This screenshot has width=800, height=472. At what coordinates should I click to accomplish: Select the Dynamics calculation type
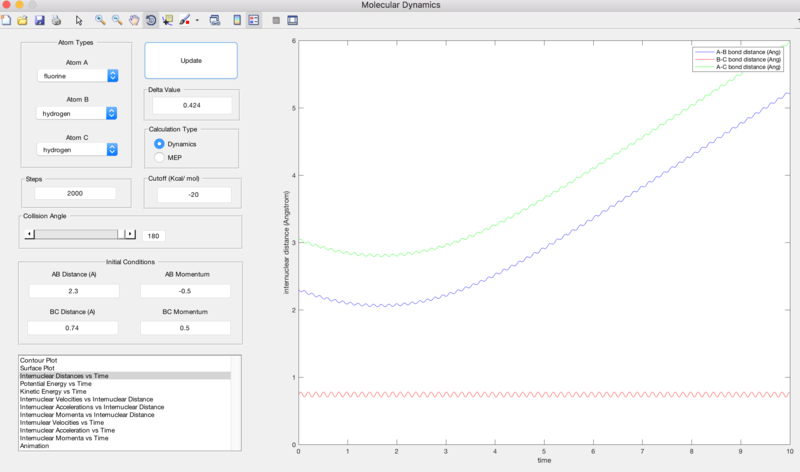click(159, 145)
